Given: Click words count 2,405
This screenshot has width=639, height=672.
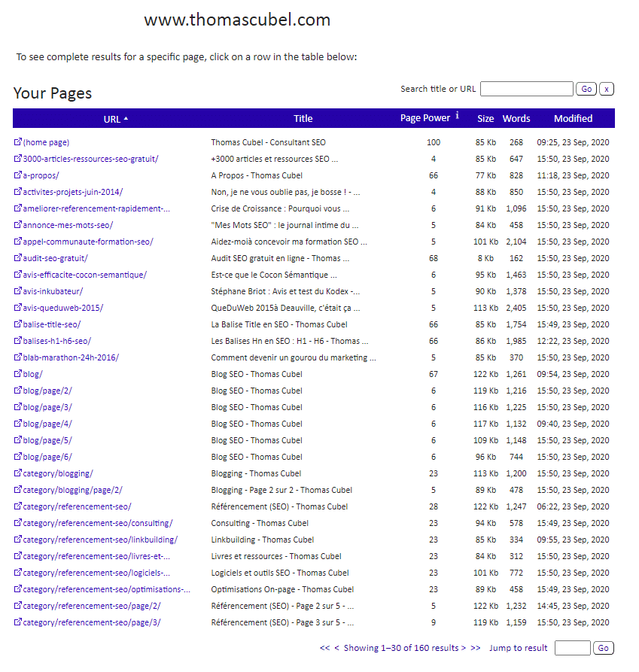Looking at the screenshot, I should coord(516,308).
